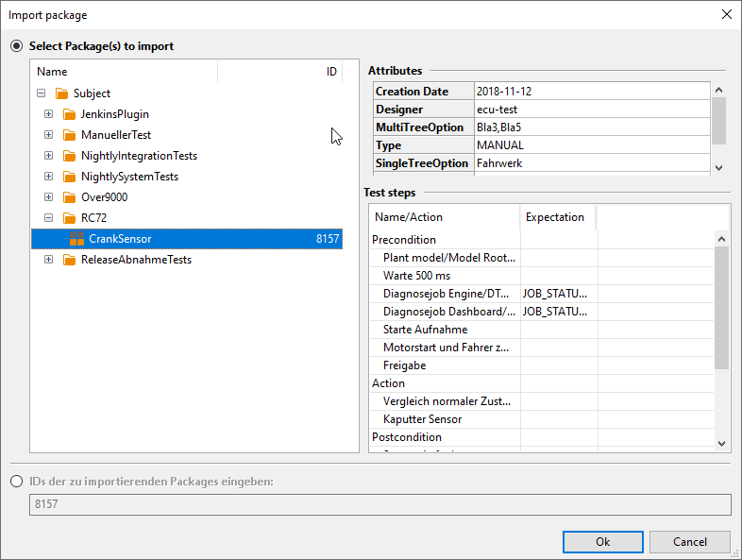The height and width of the screenshot is (560, 742).
Task: Close the Import package dialog
Action: point(727,15)
